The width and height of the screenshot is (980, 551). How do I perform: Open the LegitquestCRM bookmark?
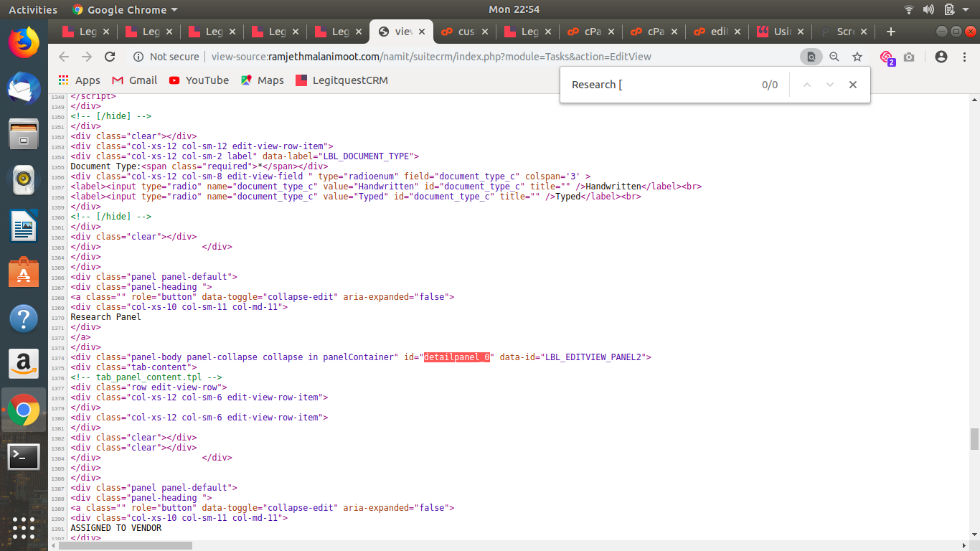tap(341, 80)
